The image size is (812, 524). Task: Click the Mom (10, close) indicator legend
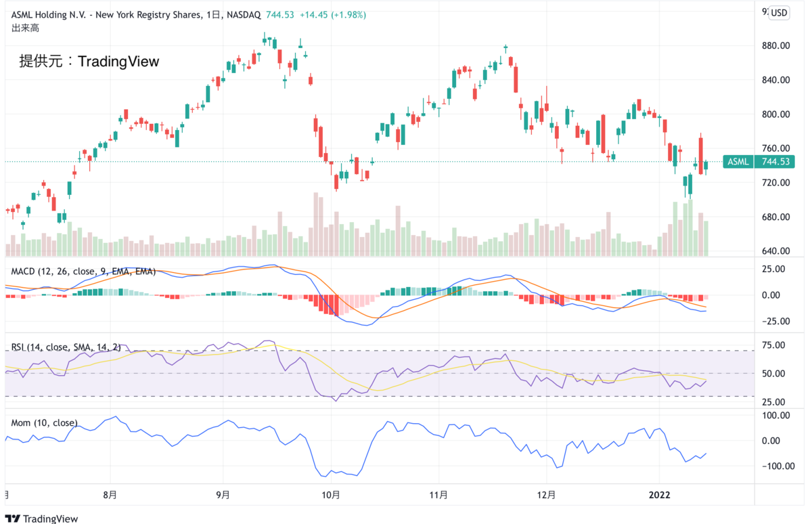click(x=44, y=423)
